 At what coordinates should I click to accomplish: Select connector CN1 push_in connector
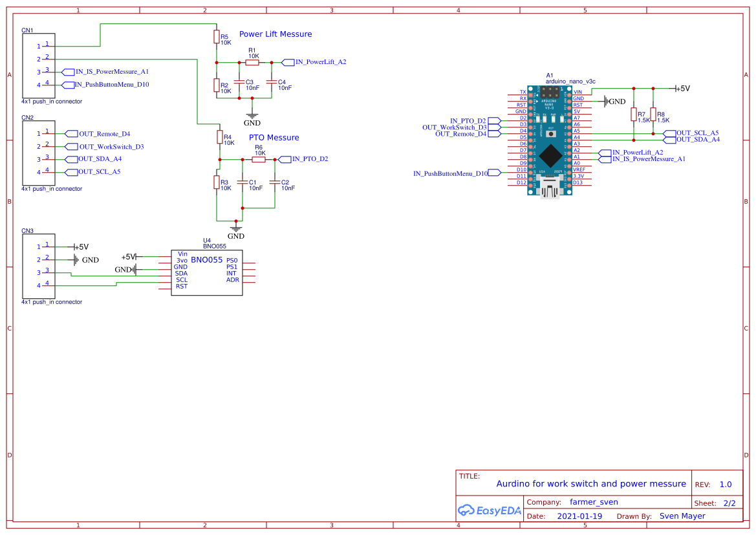tap(38, 66)
